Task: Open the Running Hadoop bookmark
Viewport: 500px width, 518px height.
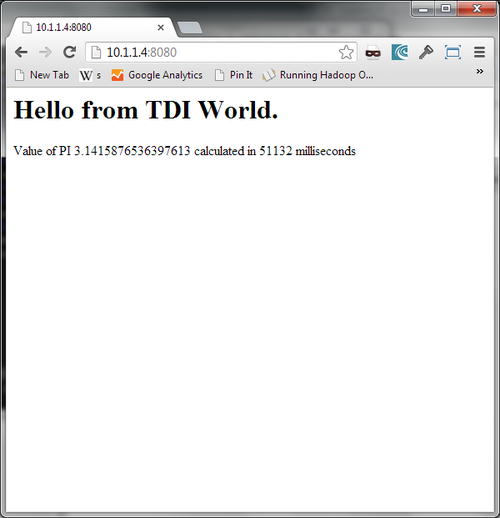Action: click(318, 75)
